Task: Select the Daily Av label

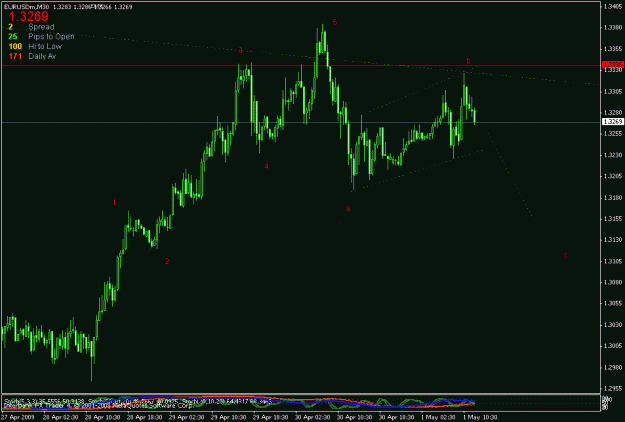Action: 42,56
